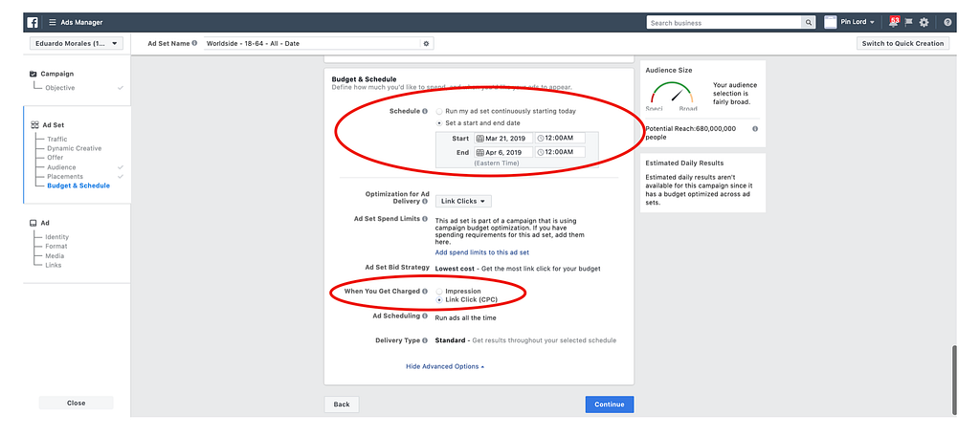The height and width of the screenshot is (436, 980).
Task: Open the settings gear in top bar
Action: click(924, 23)
